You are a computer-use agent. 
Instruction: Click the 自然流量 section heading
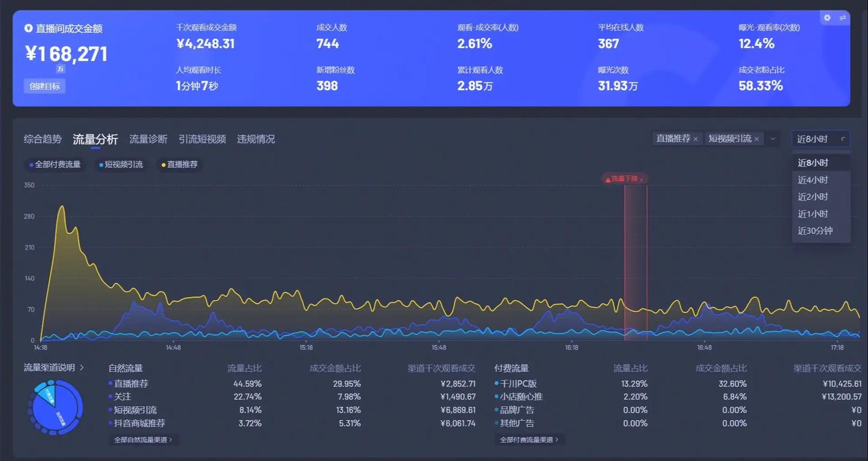coord(126,368)
